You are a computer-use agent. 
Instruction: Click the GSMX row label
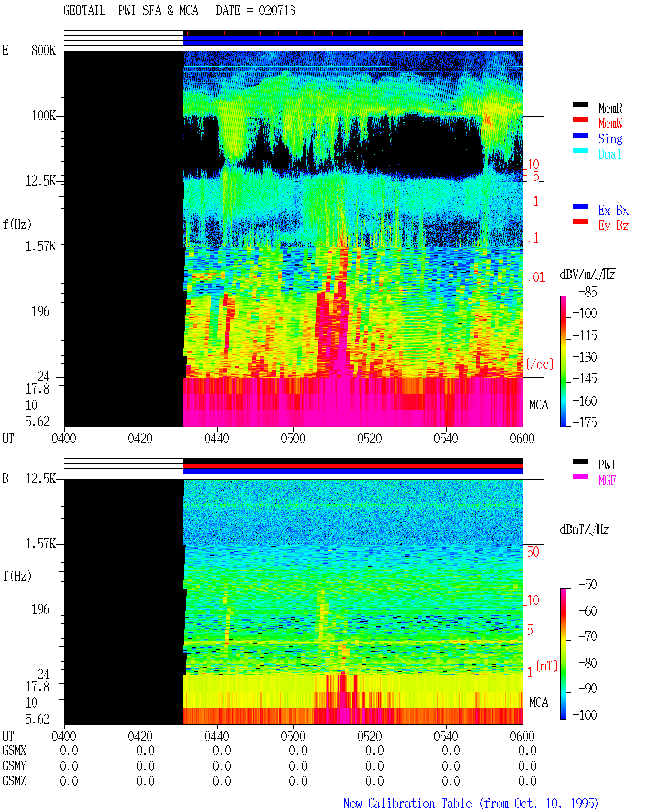[x=14, y=750]
